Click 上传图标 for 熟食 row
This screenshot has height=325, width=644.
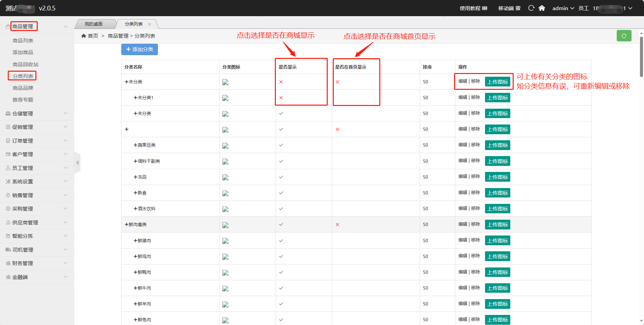(x=497, y=193)
